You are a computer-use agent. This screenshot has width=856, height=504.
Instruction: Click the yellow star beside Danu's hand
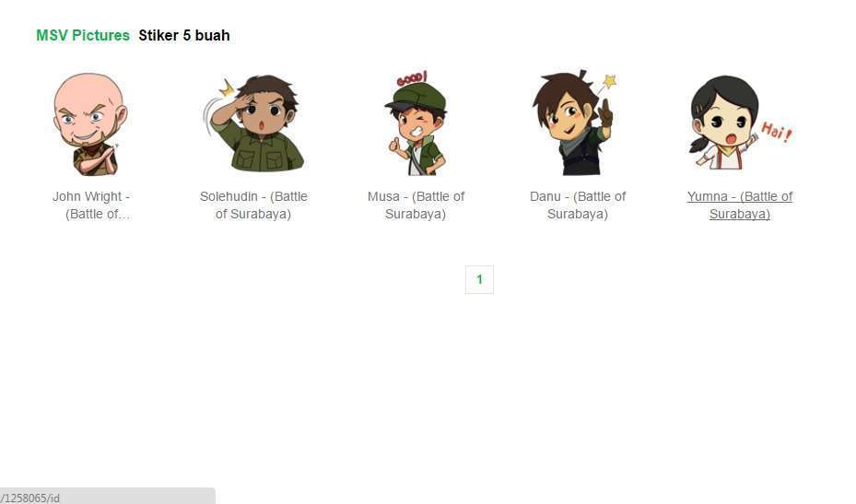[x=610, y=81]
